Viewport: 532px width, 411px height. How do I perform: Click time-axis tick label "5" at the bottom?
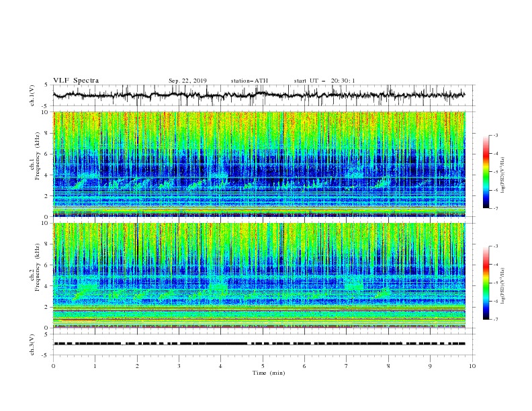[263, 366]
